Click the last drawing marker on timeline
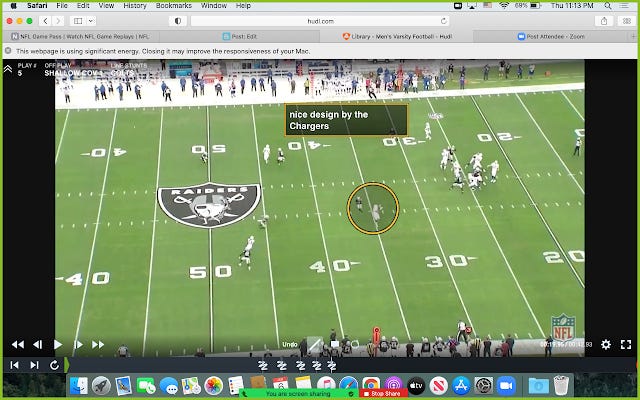640x400 pixels. (x=331, y=365)
